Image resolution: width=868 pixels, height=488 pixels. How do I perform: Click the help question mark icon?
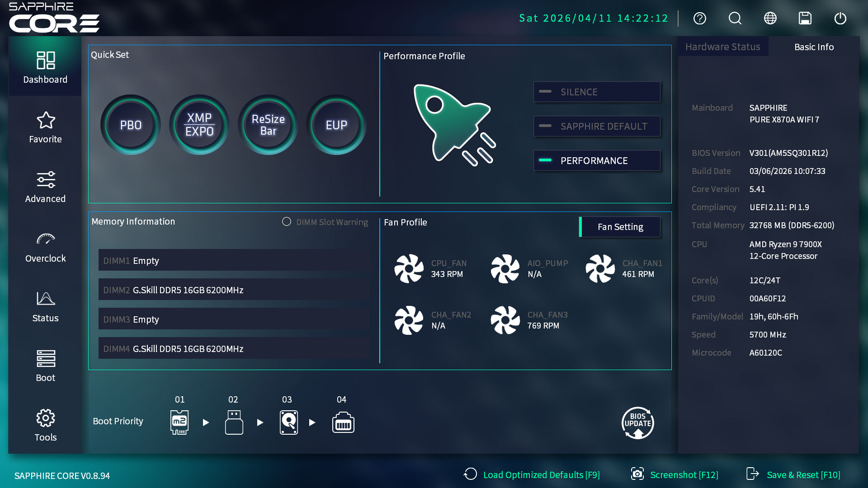click(699, 19)
